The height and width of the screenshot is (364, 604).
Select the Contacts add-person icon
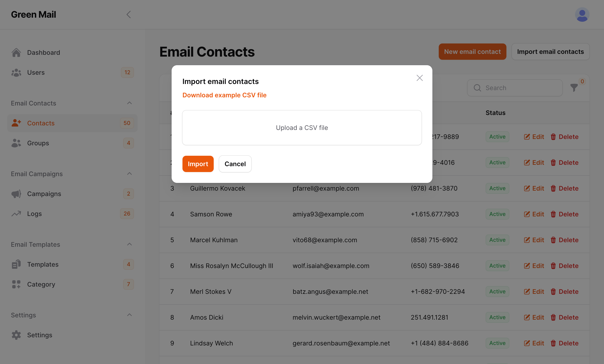(16, 123)
